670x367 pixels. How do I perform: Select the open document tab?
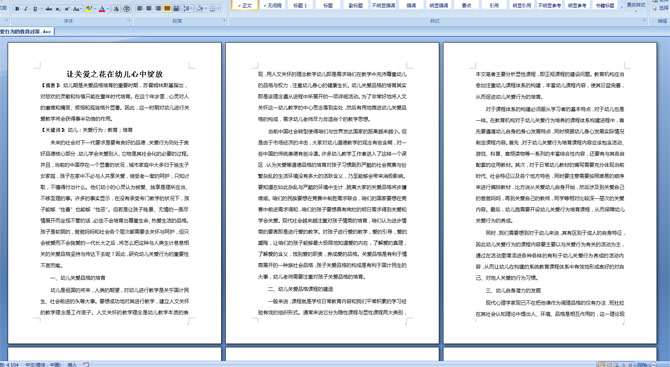[26, 32]
